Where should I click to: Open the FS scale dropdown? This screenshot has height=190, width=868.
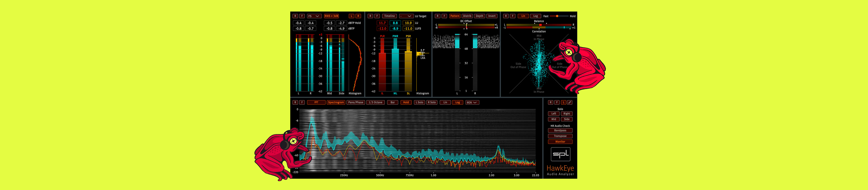click(314, 16)
